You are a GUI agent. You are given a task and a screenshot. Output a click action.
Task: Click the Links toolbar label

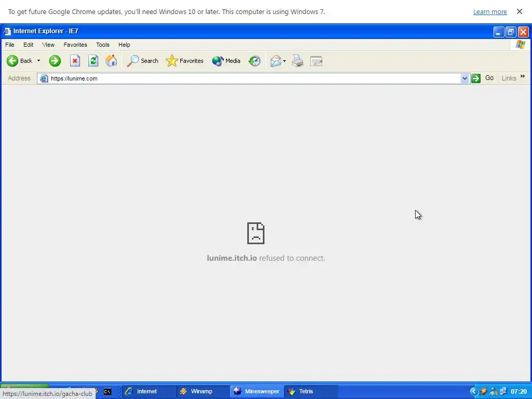click(509, 78)
